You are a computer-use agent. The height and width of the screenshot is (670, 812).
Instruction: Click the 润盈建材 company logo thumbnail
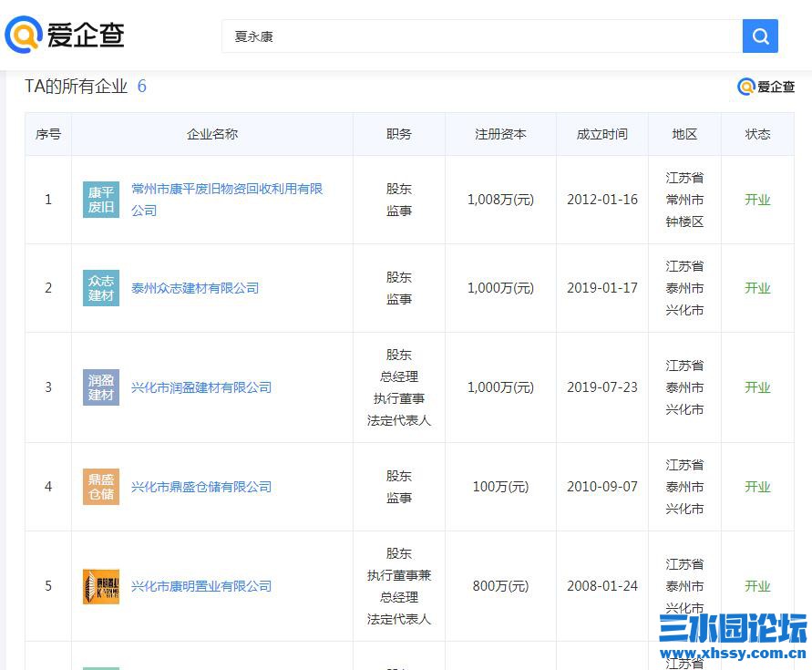click(101, 387)
